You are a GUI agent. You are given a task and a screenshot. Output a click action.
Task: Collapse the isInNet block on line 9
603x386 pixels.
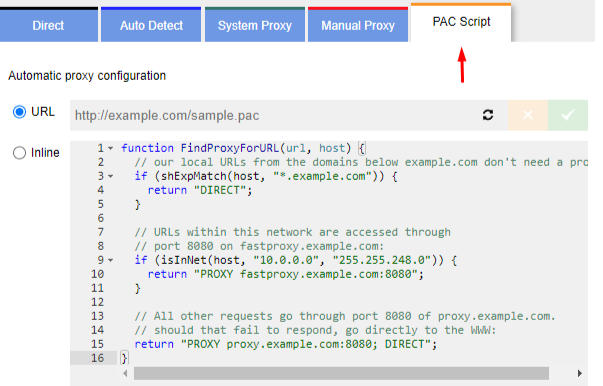(111, 260)
